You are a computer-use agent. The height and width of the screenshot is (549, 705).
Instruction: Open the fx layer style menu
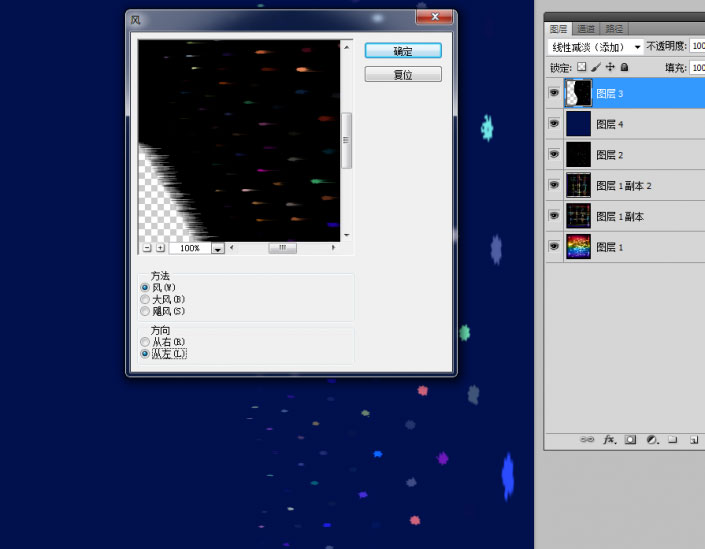point(609,439)
